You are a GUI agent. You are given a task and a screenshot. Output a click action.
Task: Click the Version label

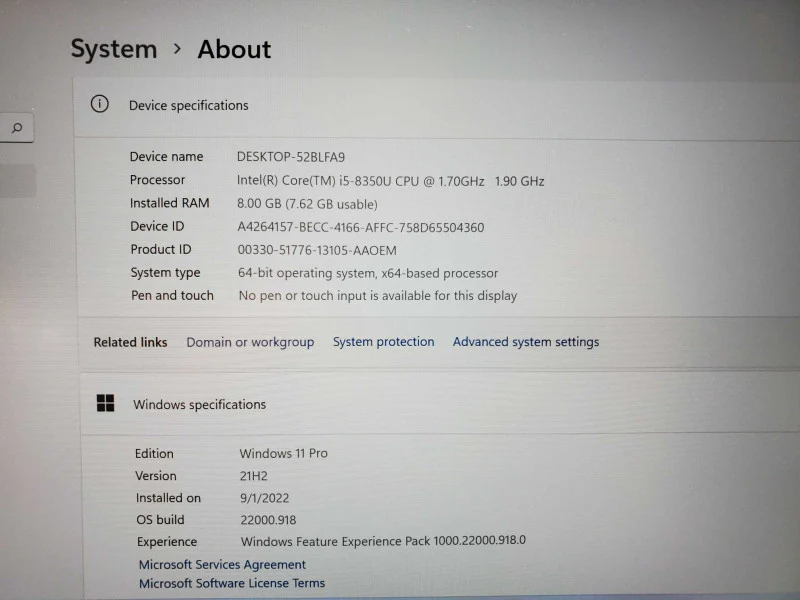[x=156, y=476]
